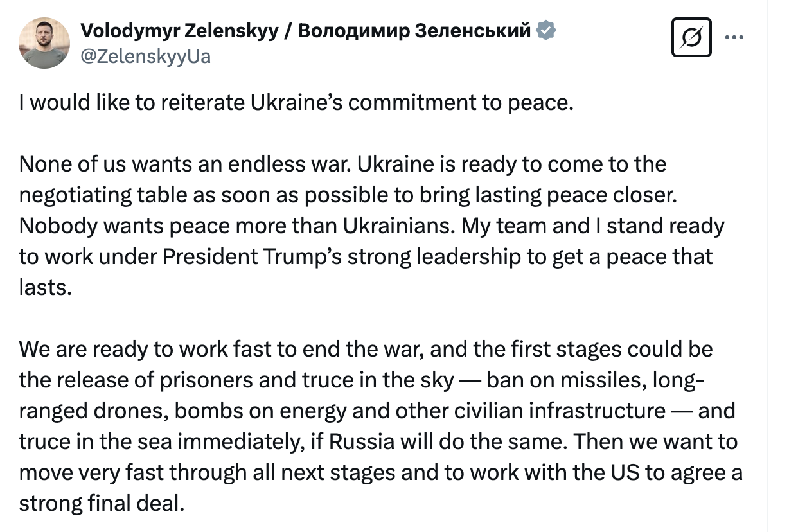Click the line starting 'Nobody wants peace more'

point(371,226)
